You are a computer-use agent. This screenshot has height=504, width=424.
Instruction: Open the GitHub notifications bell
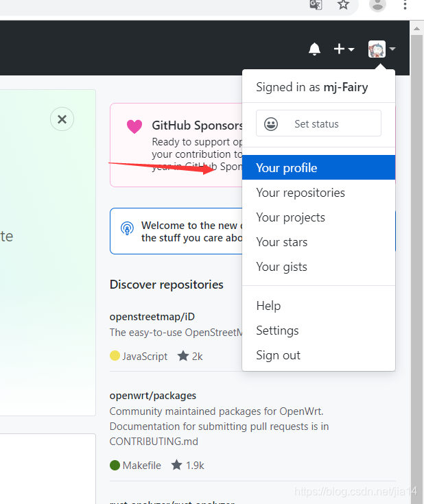(314, 49)
